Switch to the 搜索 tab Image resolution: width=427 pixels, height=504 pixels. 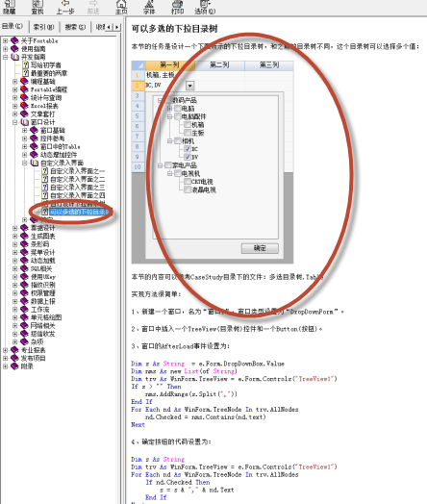75,27
